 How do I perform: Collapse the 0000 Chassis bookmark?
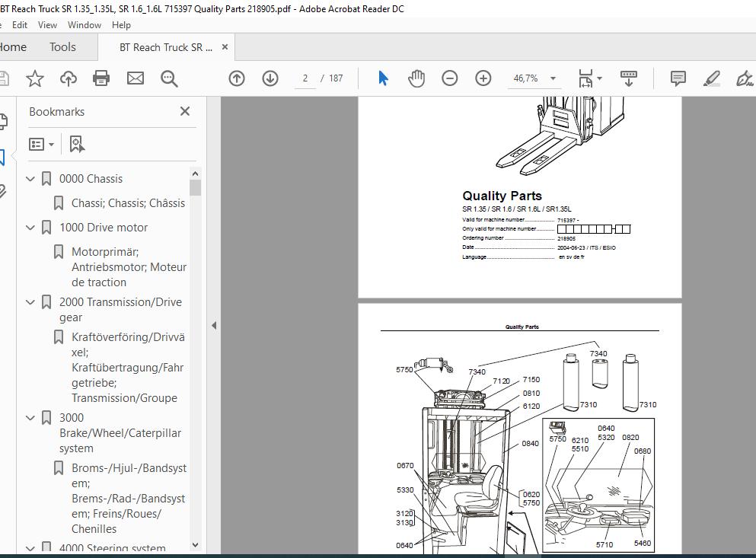(30, 179)
